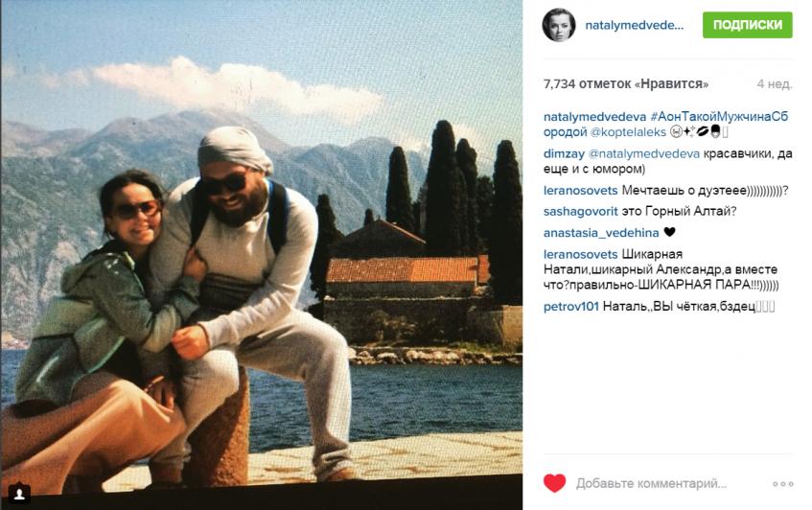This screenshot has height=510, width=812.
Task: Click the post timestamp 4 нед.
Action: coord(775,83)
